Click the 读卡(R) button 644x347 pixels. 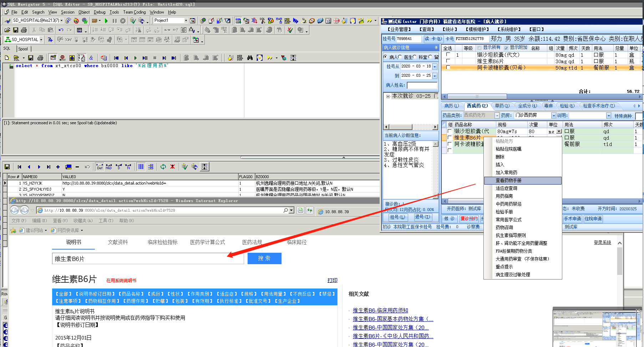[x=433, y=39]
